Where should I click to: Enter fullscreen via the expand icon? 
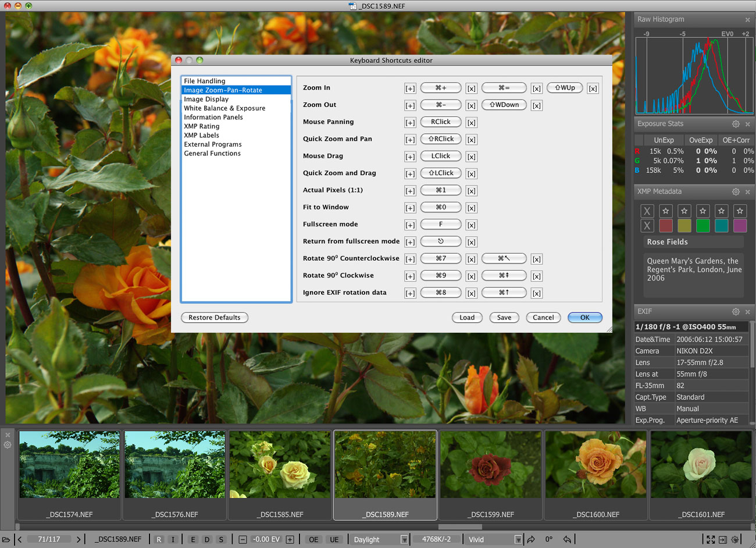pos(711,539)
